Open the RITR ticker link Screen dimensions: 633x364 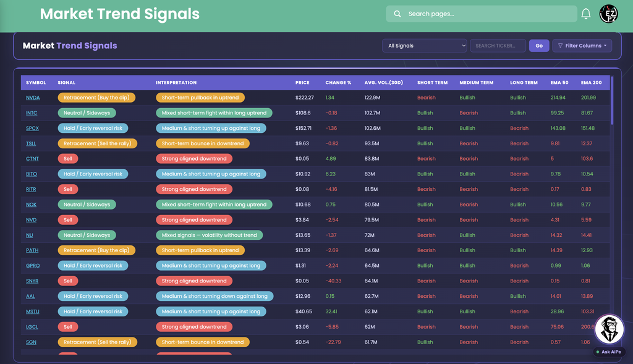31,189
